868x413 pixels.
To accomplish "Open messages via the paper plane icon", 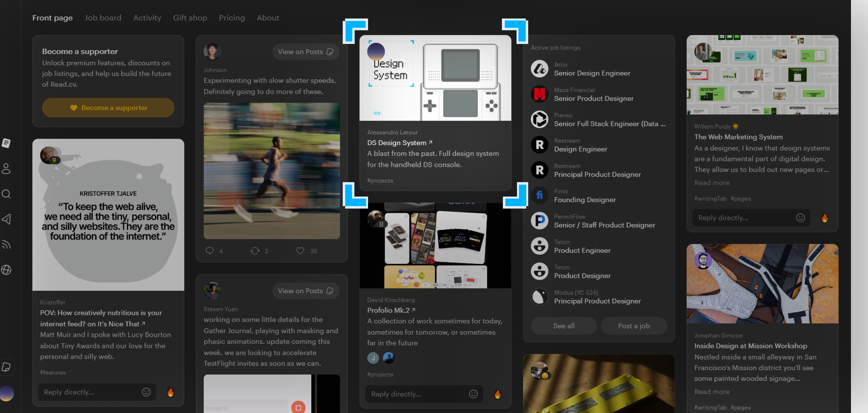I will click(6, 219).
